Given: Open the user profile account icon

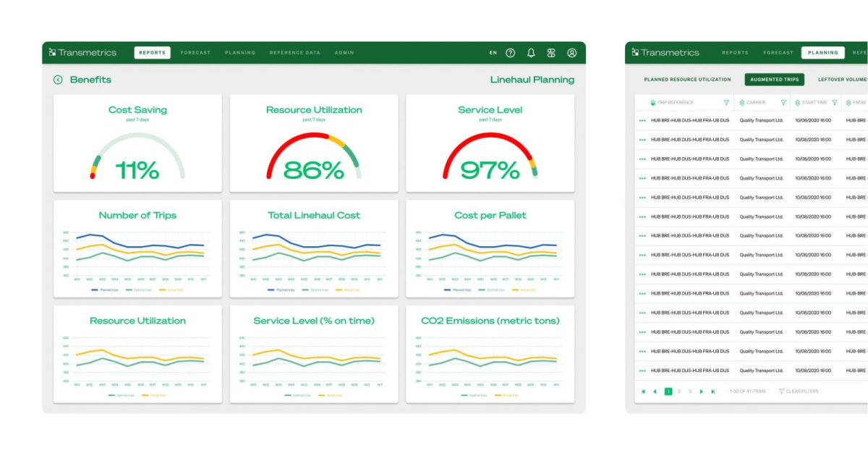Looking at the screenshot, I should click(x=572, y=53).
